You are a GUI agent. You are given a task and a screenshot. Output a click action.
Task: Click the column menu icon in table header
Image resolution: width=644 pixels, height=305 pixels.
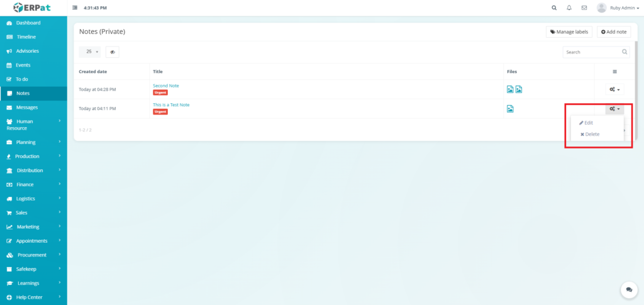[x=614, y=72]
